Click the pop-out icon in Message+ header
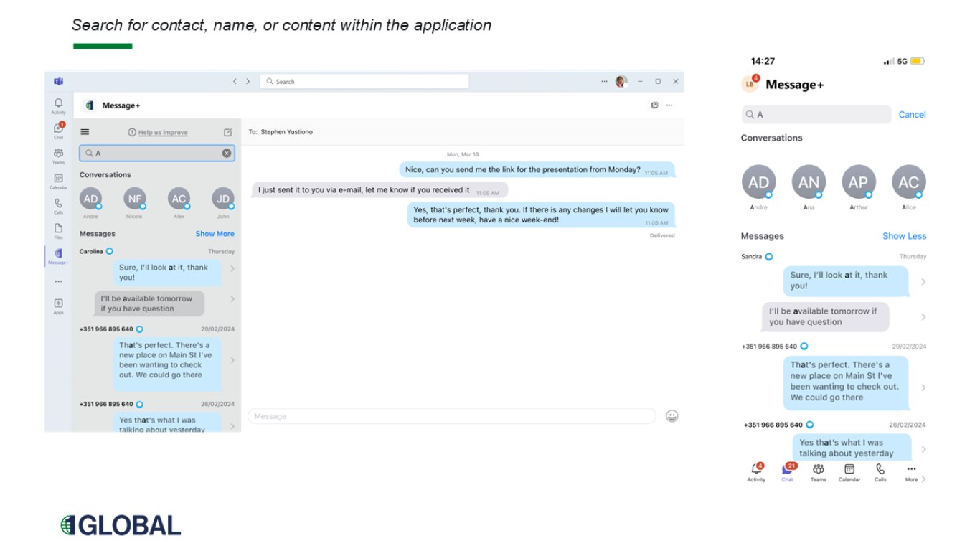The image size is (980, 551). [654, 105]
